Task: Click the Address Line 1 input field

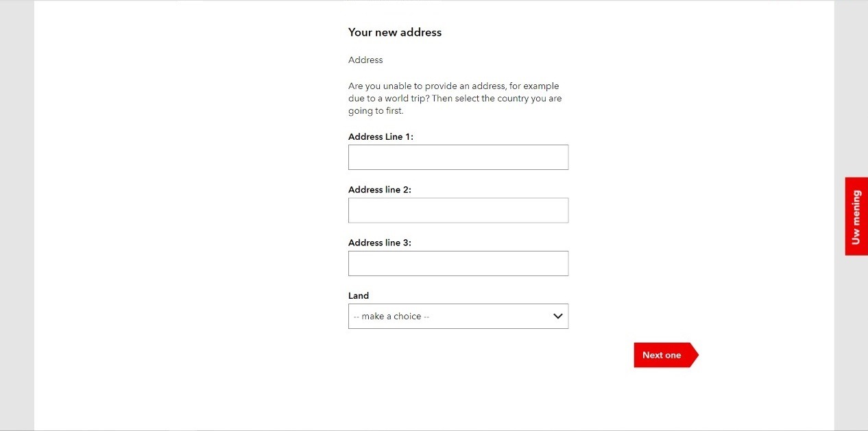Action: 458,157
